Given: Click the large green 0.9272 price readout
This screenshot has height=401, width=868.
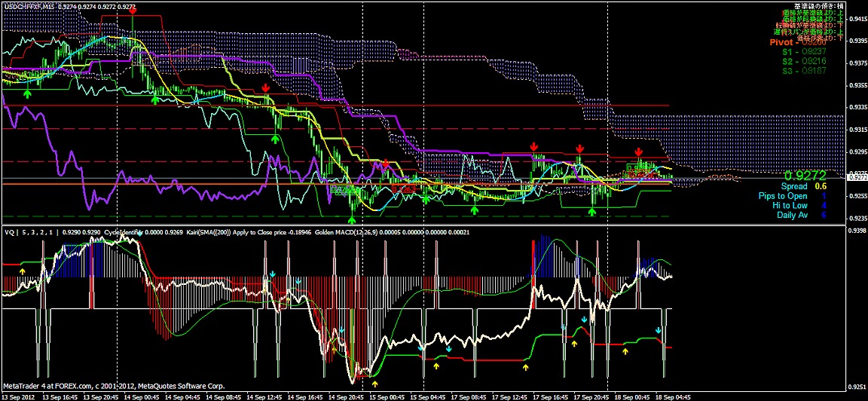Looking at the screenshot, I should pos(805,176).
